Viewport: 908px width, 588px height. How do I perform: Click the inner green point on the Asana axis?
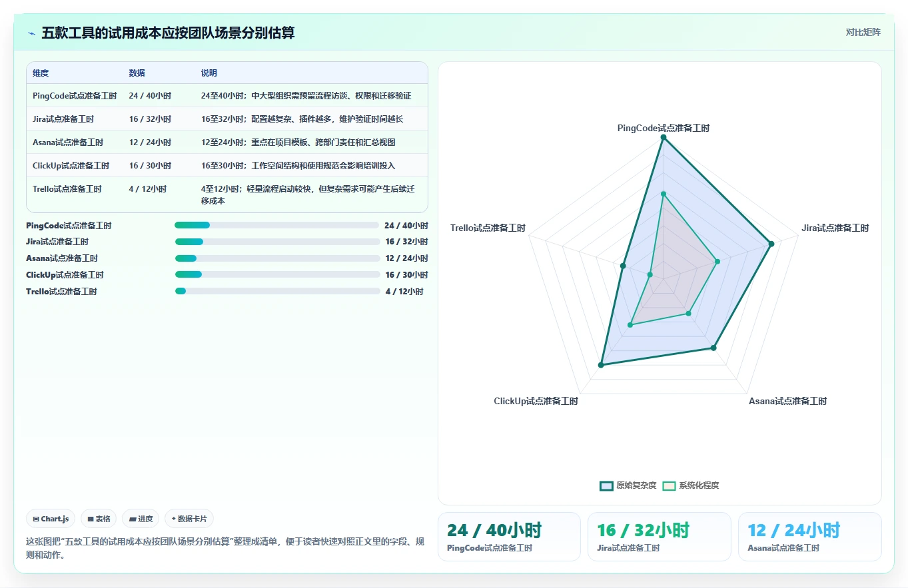pyautogui.click(x=689, y=314)
